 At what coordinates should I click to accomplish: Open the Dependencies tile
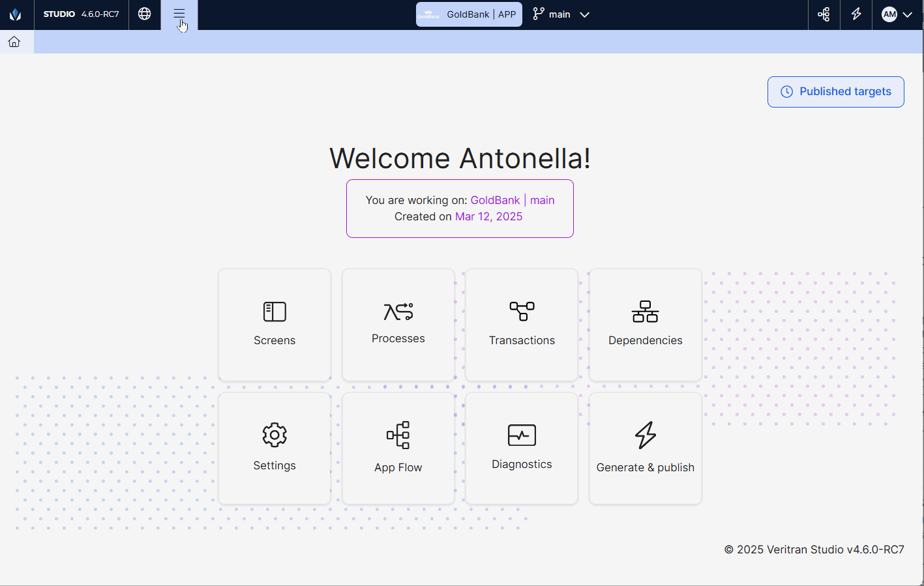(x=646, y=325)
